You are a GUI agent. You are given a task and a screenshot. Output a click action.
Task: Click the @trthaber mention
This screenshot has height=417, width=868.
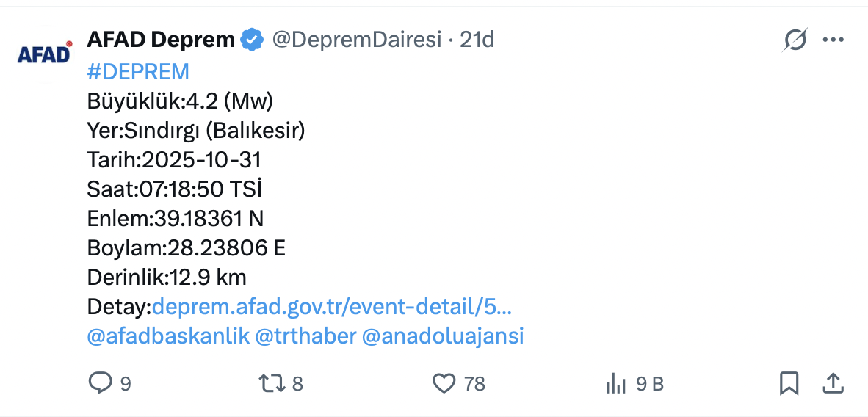click(x=305, y=336)
